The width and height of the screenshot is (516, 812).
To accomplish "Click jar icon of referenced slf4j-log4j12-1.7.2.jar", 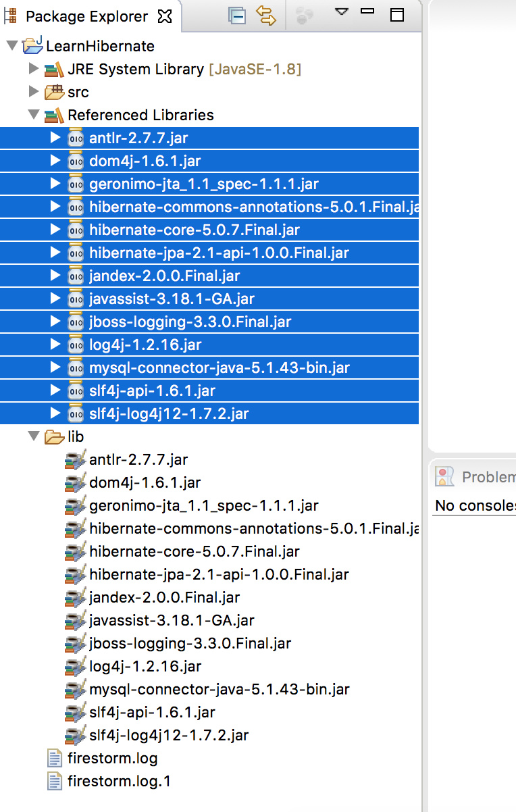I will [76, 413].
